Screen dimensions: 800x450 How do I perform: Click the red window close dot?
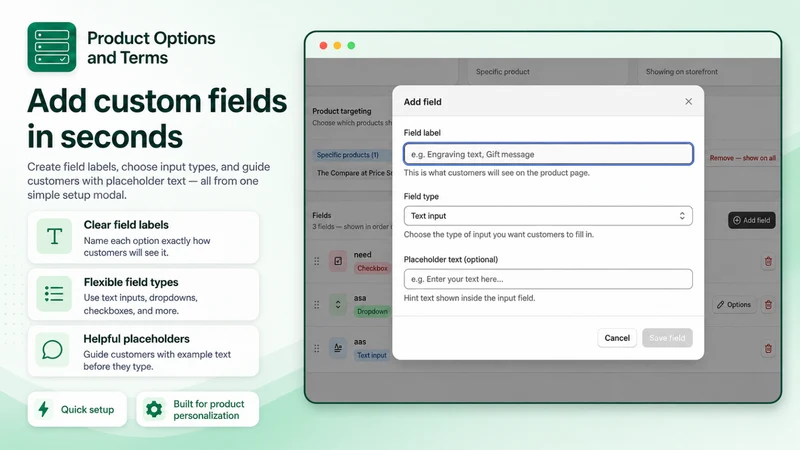pyautogui.click(x=323, y=45)
